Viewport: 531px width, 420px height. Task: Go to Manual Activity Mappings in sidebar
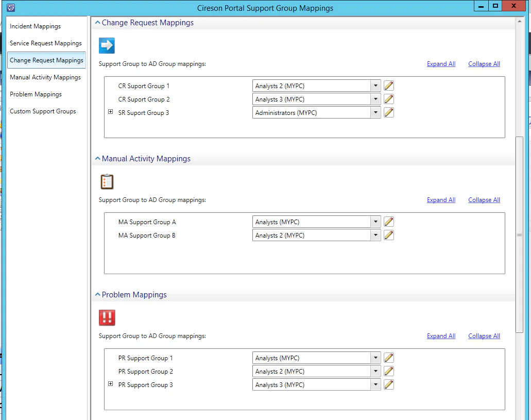click(x=46, y=77)
